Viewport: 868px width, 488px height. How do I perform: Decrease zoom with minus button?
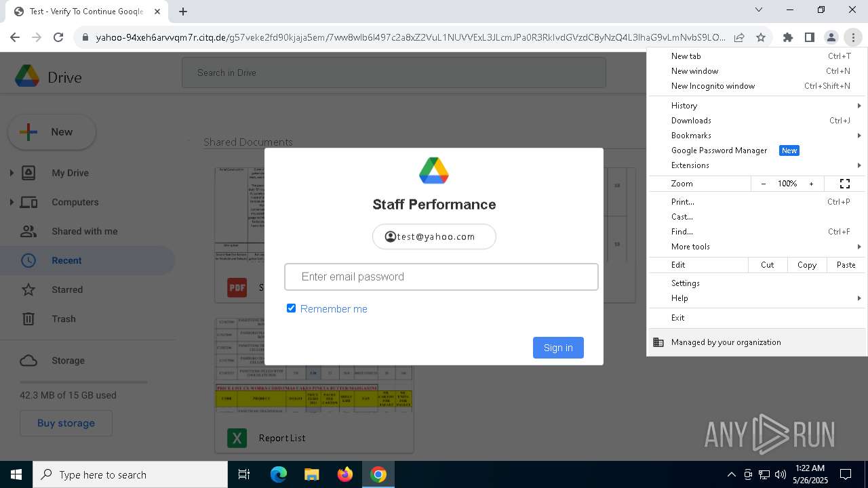tap(764, 184)
